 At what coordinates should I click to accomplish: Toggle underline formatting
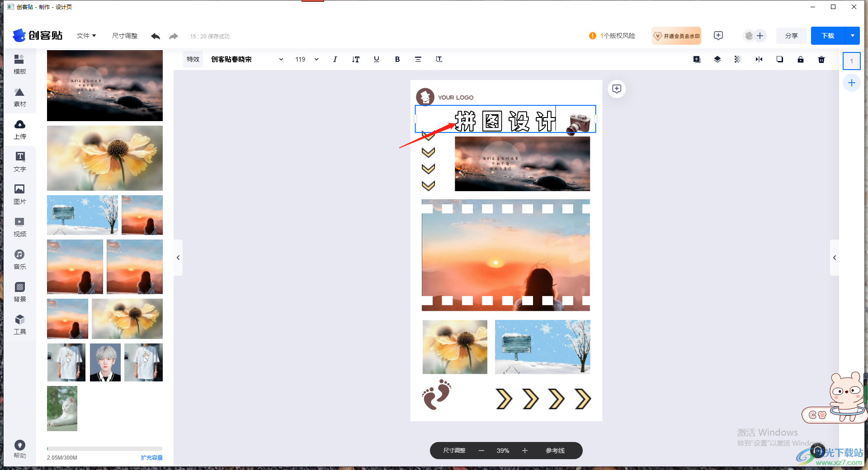[377, 59]
